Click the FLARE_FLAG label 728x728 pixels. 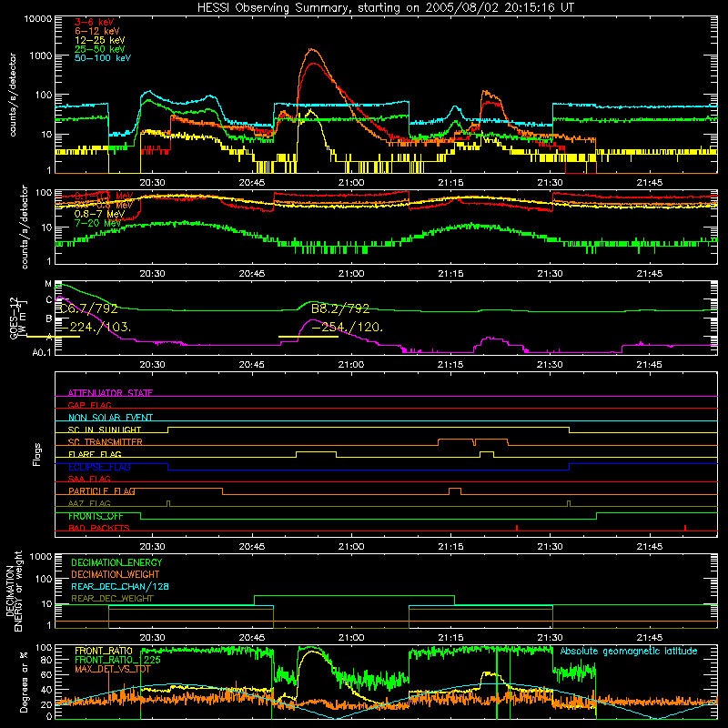point(95,454)
